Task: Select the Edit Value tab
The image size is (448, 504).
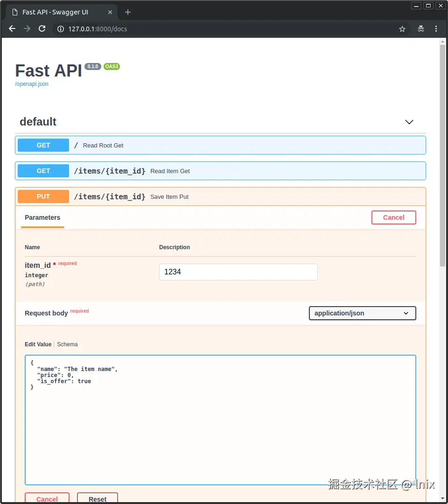Action: coord(38,344)
